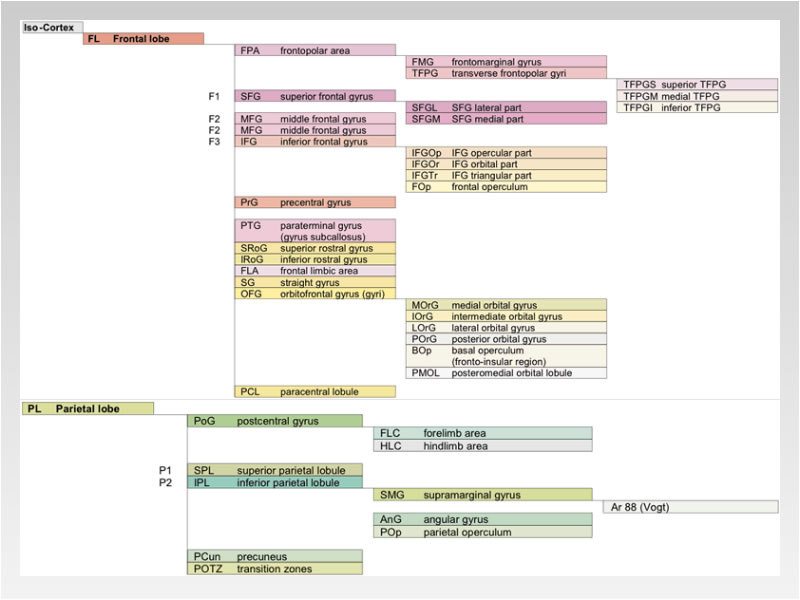Screen dimensions: 800x600
Task: Select the PL Parietal lobe row
Action: tap(87, 408)
